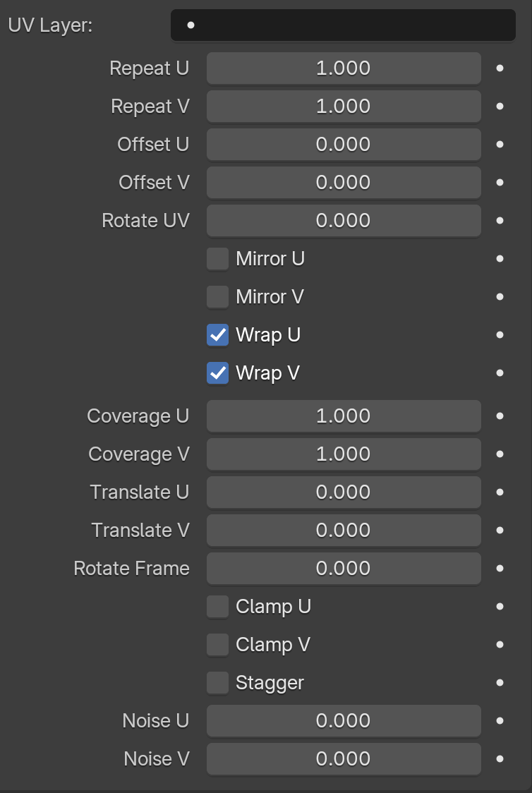
Task: Click the animate dot beside Noise V
Action: click(500, 758)
